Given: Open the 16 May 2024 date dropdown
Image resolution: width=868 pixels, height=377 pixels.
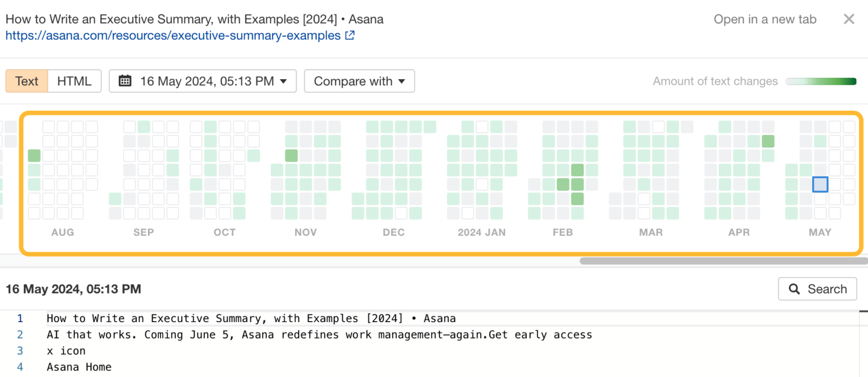Looking at the screenshot, I should 202,81.
